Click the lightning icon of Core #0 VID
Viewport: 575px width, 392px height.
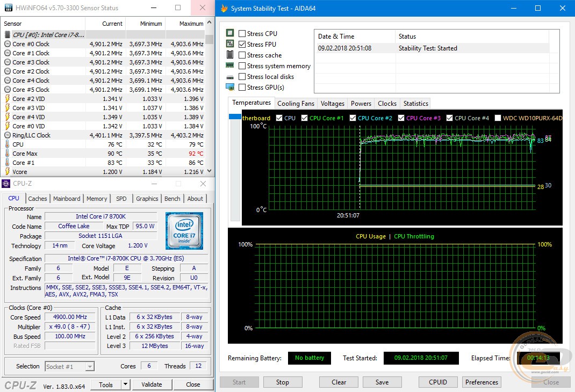tap(8, 126)
